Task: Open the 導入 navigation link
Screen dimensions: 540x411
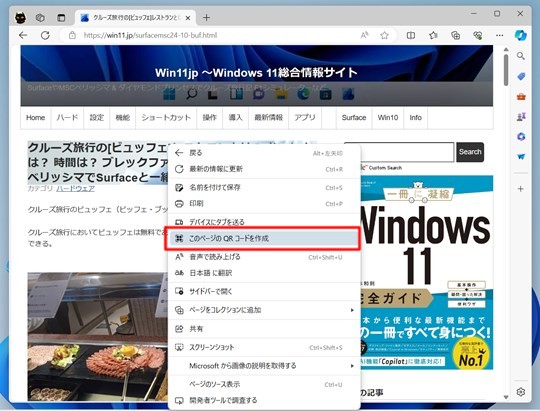Action: click(236, 118)
